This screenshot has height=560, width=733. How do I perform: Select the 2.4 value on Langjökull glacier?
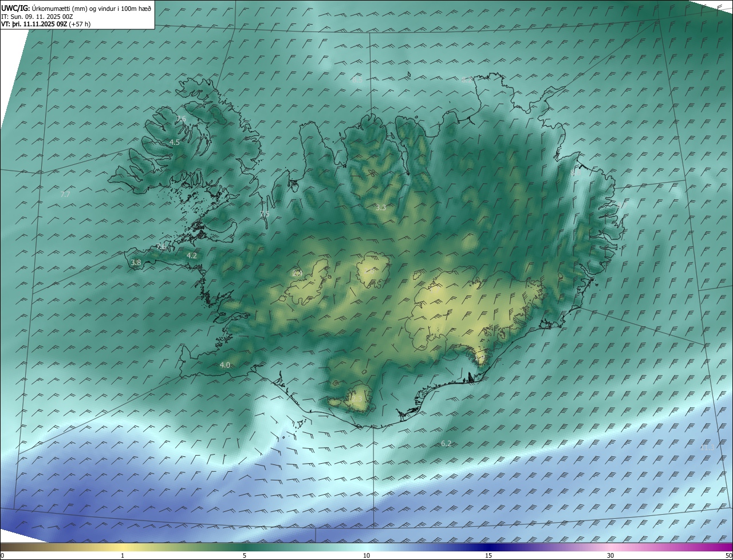tap(297, 274)
